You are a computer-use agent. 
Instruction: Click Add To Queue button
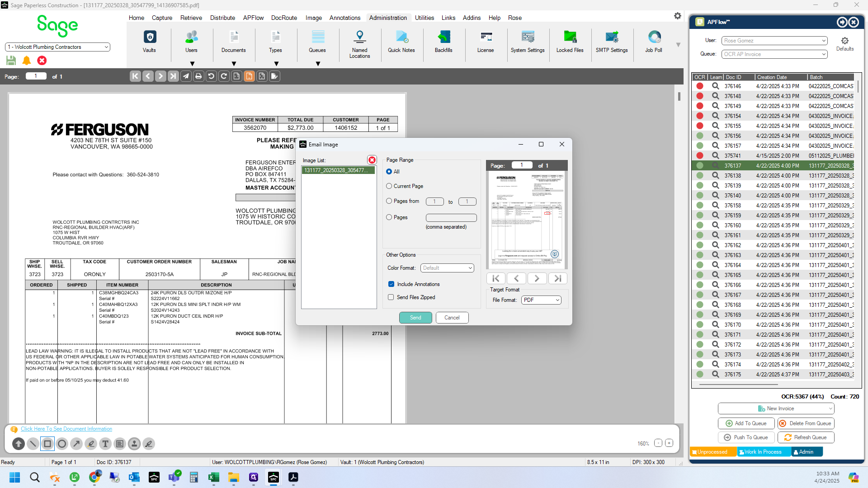[x=746, y=423]
